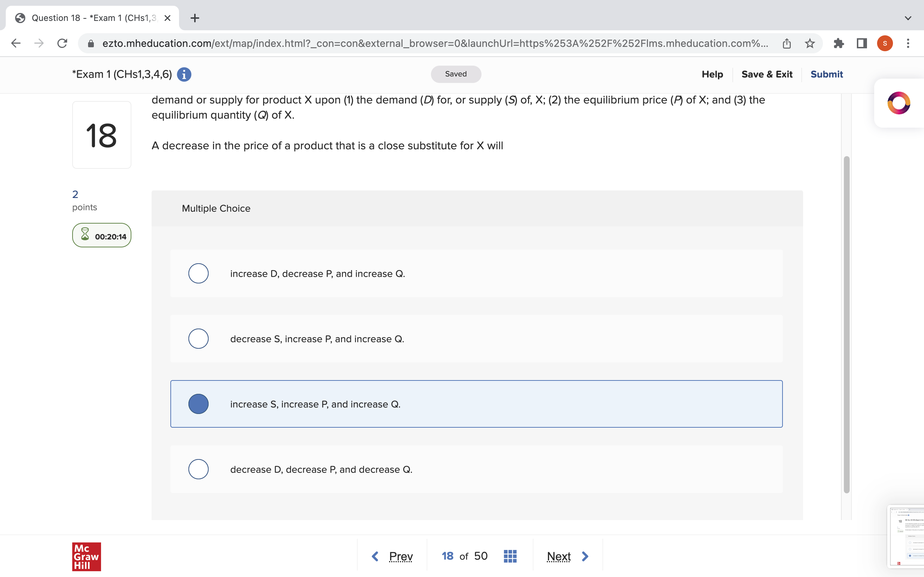Select answer 'increase D, decrease P, and increase Q'
Viewport: 924px width, 577px height.
(198, 273)
